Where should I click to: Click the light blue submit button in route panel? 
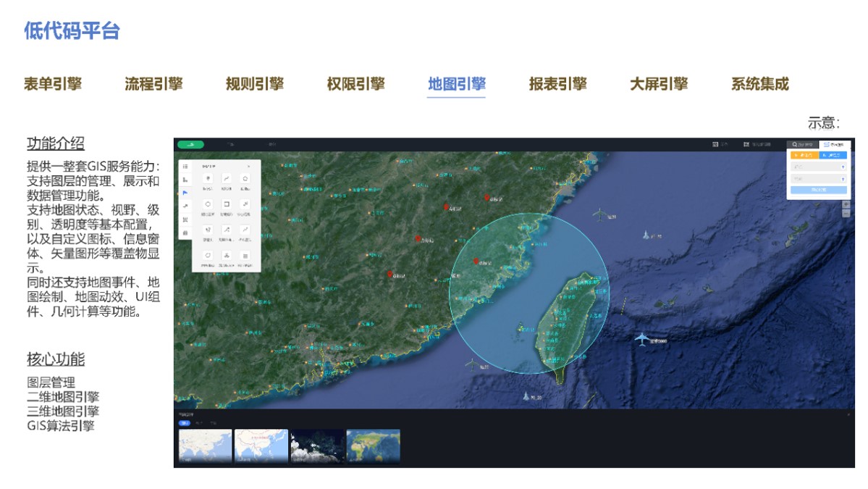pos(818,191)
